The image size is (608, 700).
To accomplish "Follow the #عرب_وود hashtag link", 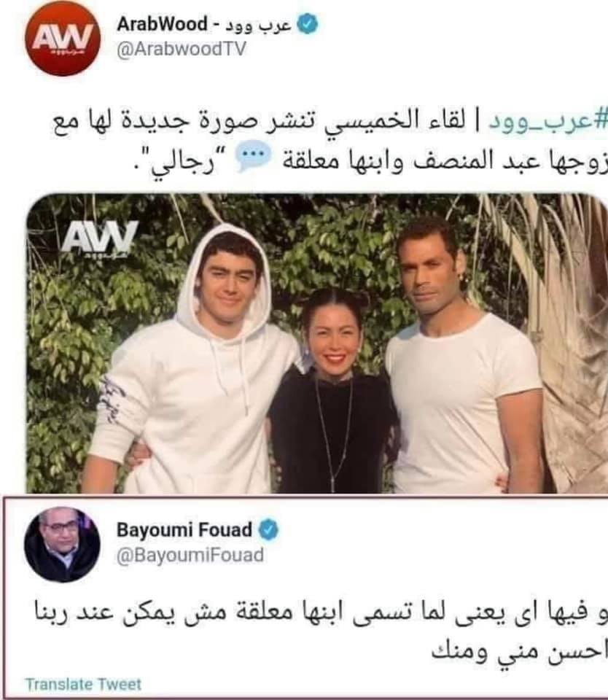I will click(548, 122).
